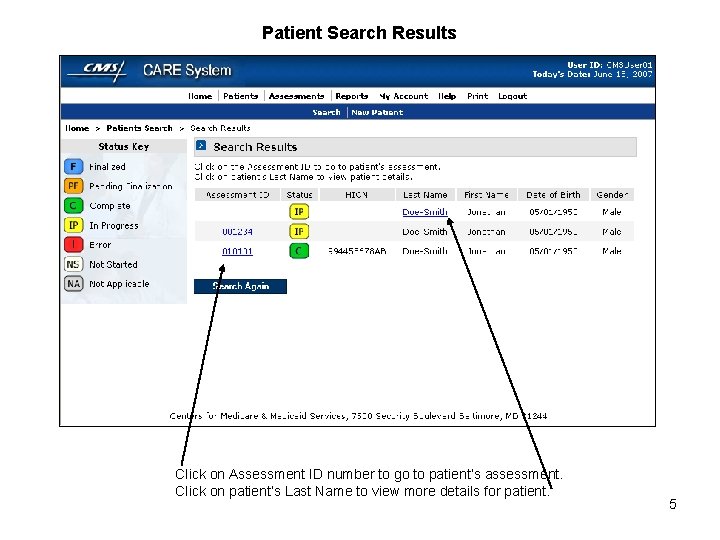Click the Pending Finalization 'PF' icon
The width and height of the screenshot is (720, 540).
click(73, 186)
